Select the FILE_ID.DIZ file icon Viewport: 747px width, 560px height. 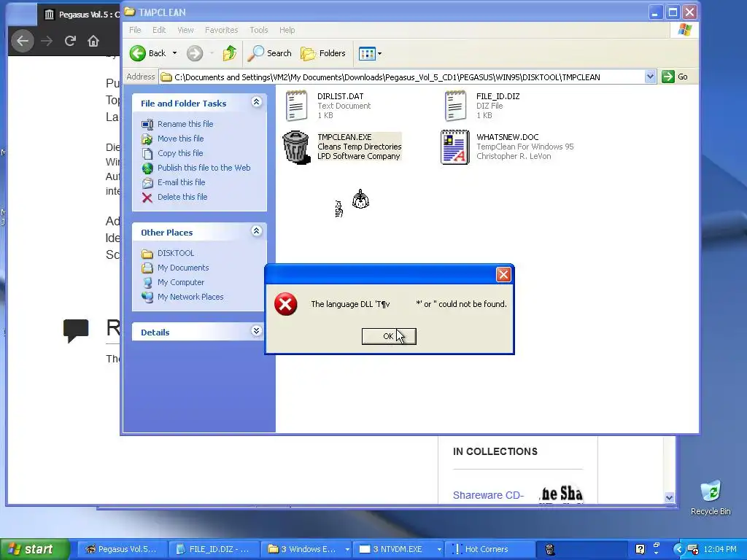pos(455,106)
